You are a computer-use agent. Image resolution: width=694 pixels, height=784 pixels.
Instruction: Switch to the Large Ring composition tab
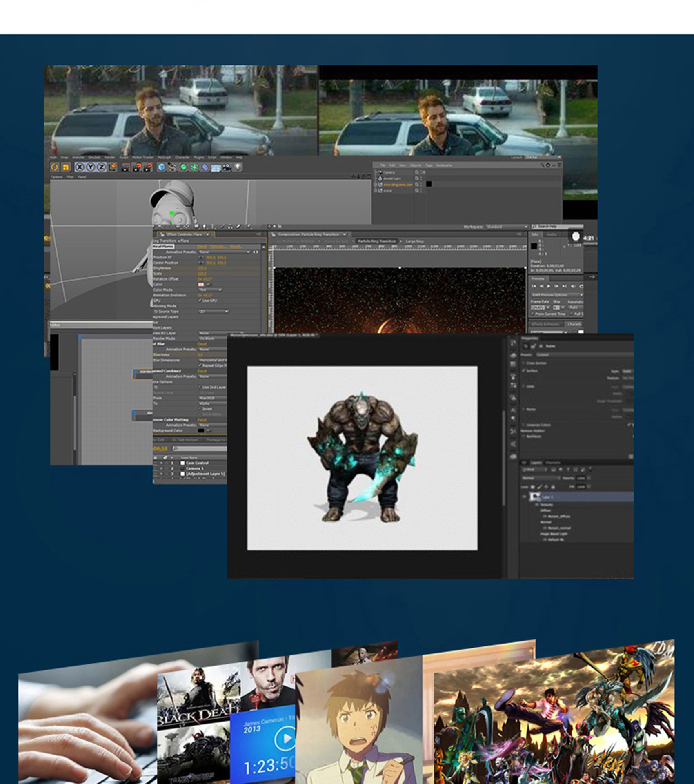[x=415, y=241]
